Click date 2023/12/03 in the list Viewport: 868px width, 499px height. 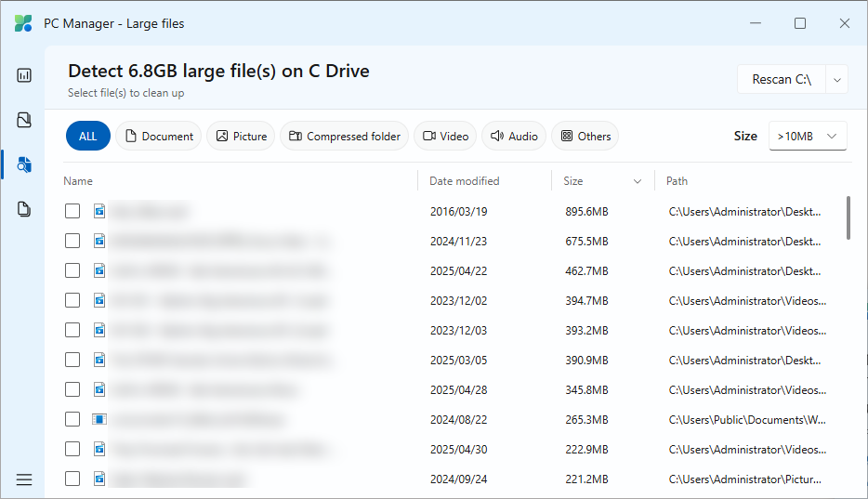click(x=459, y=330)
